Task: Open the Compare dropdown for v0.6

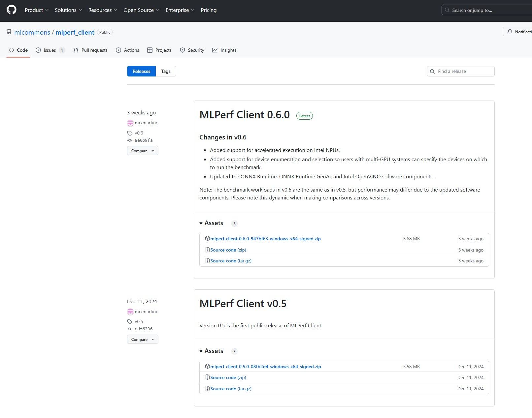Action: [x=143, y=151]
